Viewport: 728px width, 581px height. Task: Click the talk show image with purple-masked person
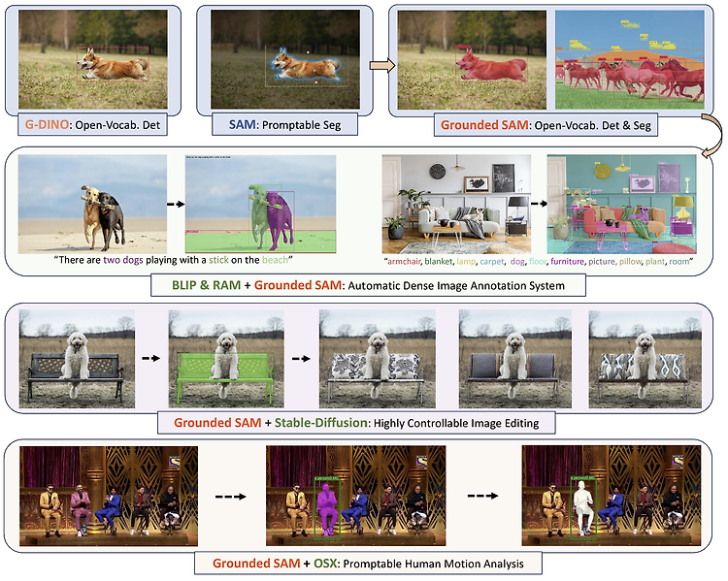(355, 496)
